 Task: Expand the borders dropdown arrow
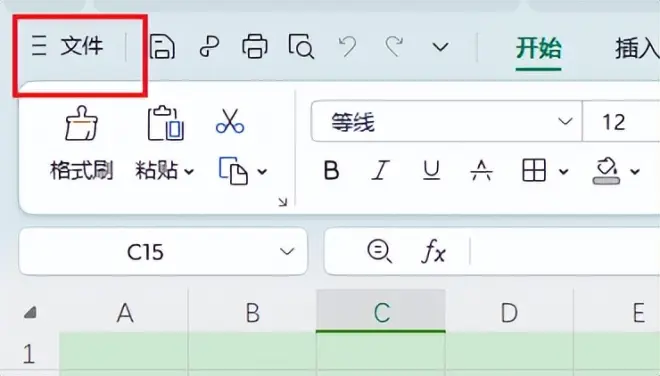click(x=564, y=171)
